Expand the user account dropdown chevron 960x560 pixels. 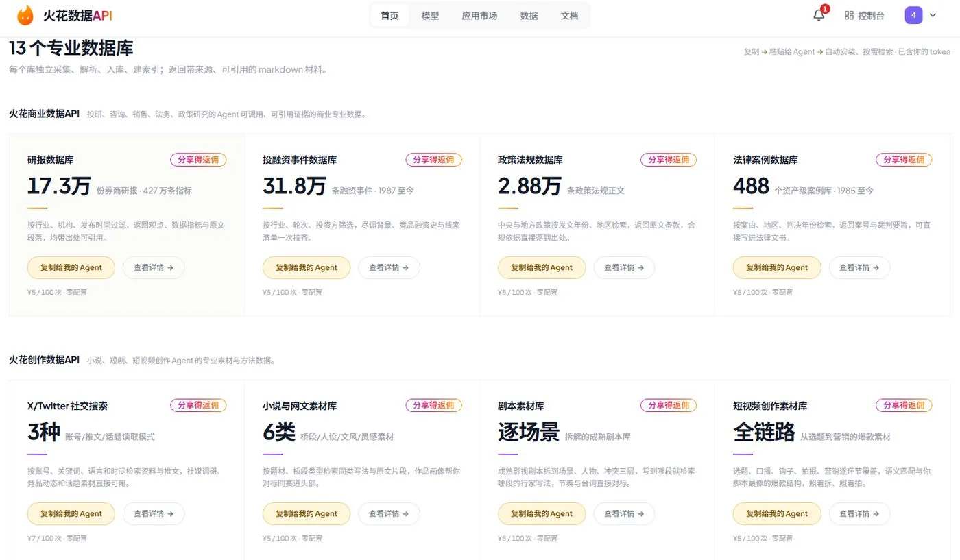[933, 15]
